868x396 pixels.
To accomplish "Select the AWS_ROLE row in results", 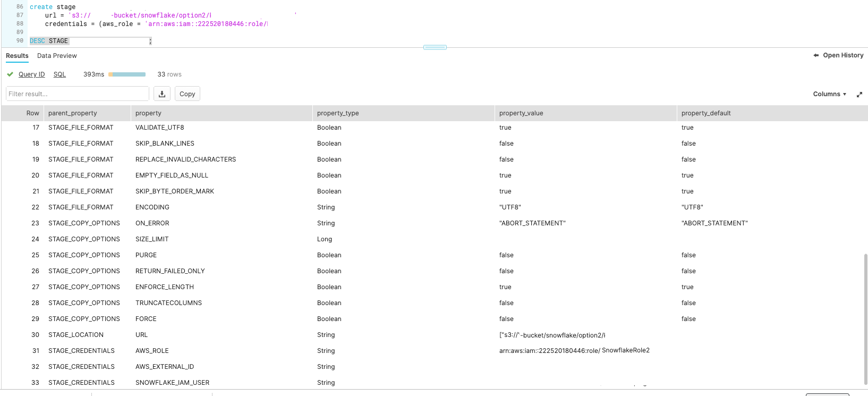I will tap(152, 351).
